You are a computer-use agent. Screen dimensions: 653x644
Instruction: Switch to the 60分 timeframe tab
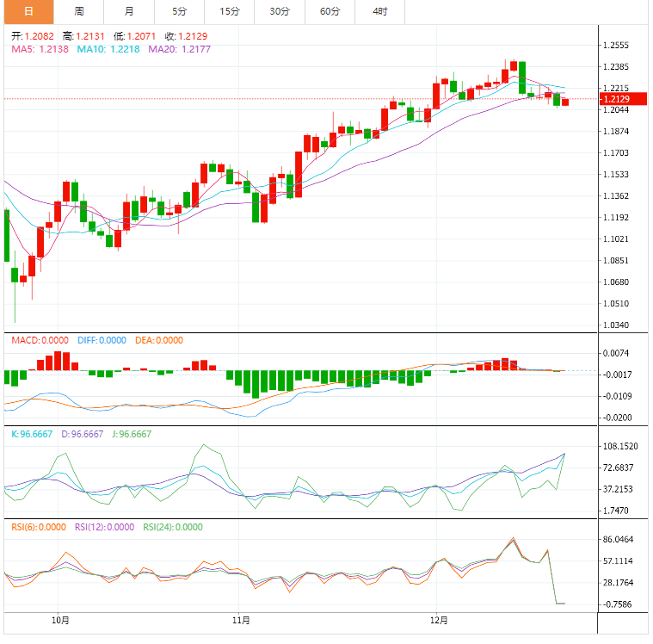point(330,11)
